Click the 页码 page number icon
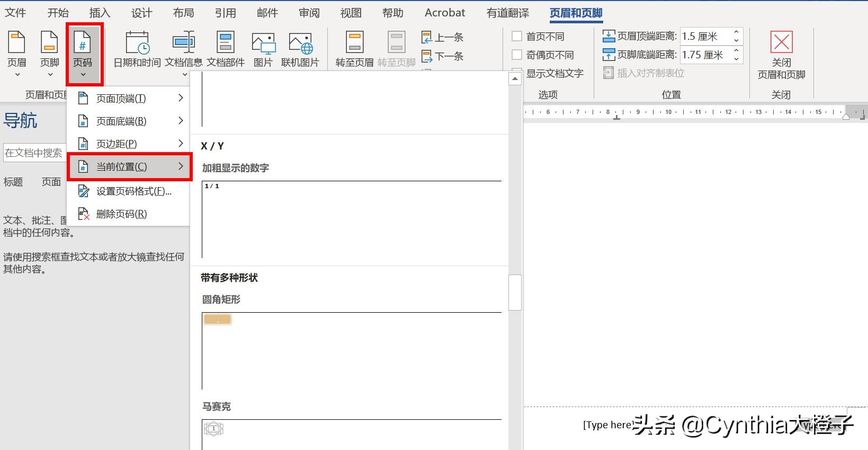Screen dimensions: 868x450 click(x=83, y=42)
